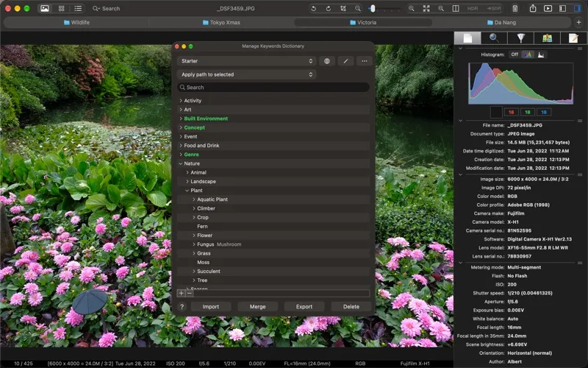Click the Merge button
This screenshot has width=588, height=368.
(258, 307)
